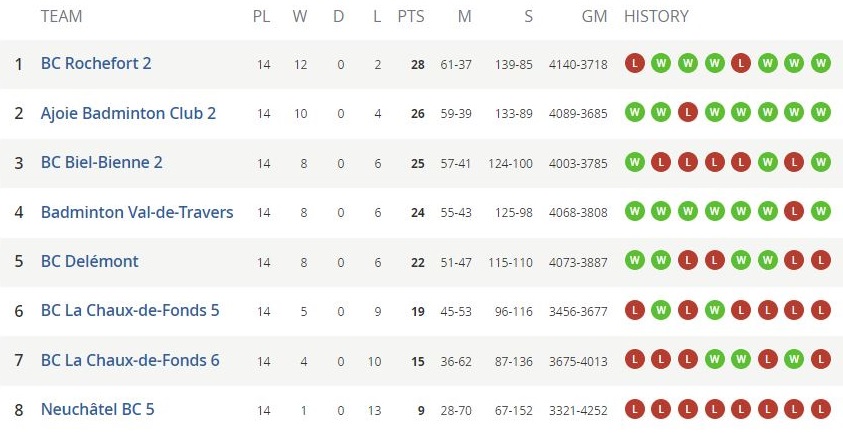Screen dimensions: 843x435
Task: Click the only loss icon in Badminton Val-de-Travers history
Action: 794,212
